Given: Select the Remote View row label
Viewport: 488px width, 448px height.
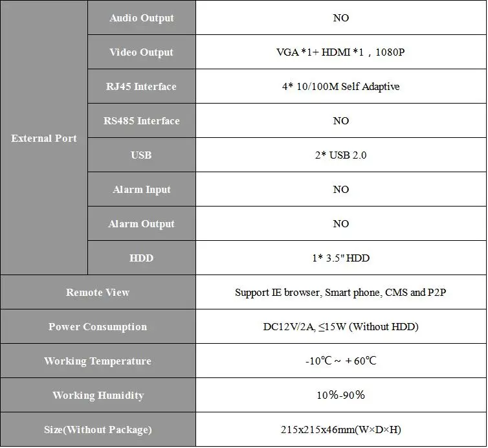Looking at the screenshot, I should [x=98, y=292].
